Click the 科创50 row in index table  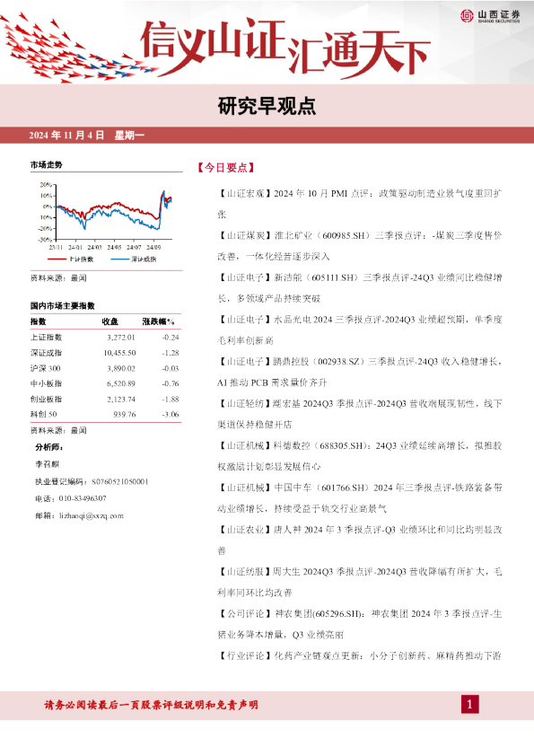105,414
